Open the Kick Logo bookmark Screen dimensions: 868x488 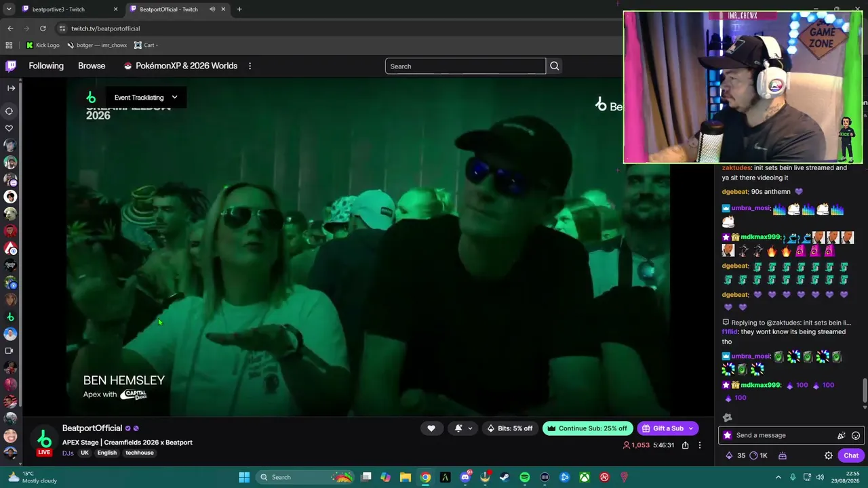pos(43,45)
